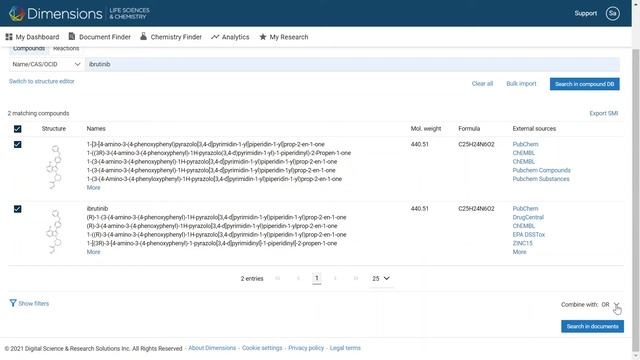Click Legal terms footer link
Viewport: 640px width, 360px height.
coord(345,348)
